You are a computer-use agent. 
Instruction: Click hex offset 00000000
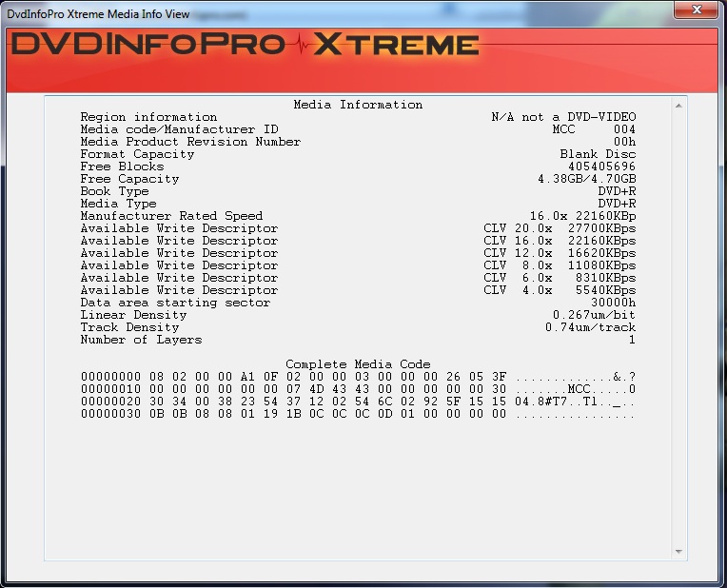(x=110, y=377)
